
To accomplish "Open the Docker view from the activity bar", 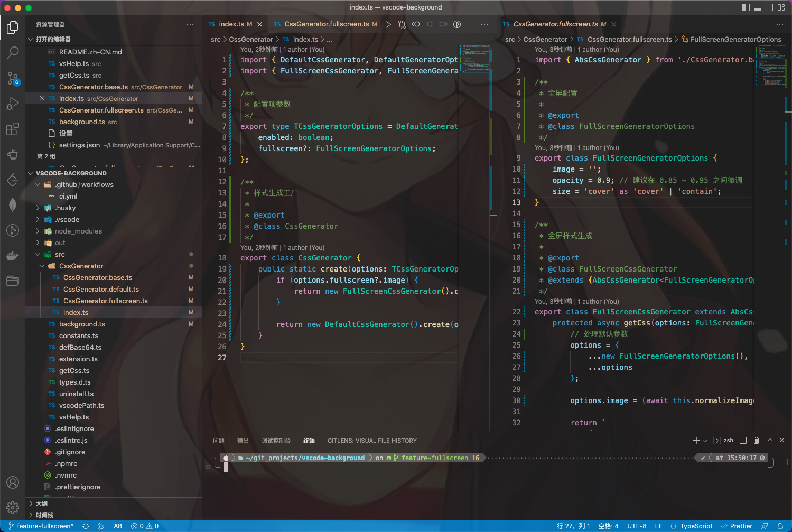I will tap(13, 256).
